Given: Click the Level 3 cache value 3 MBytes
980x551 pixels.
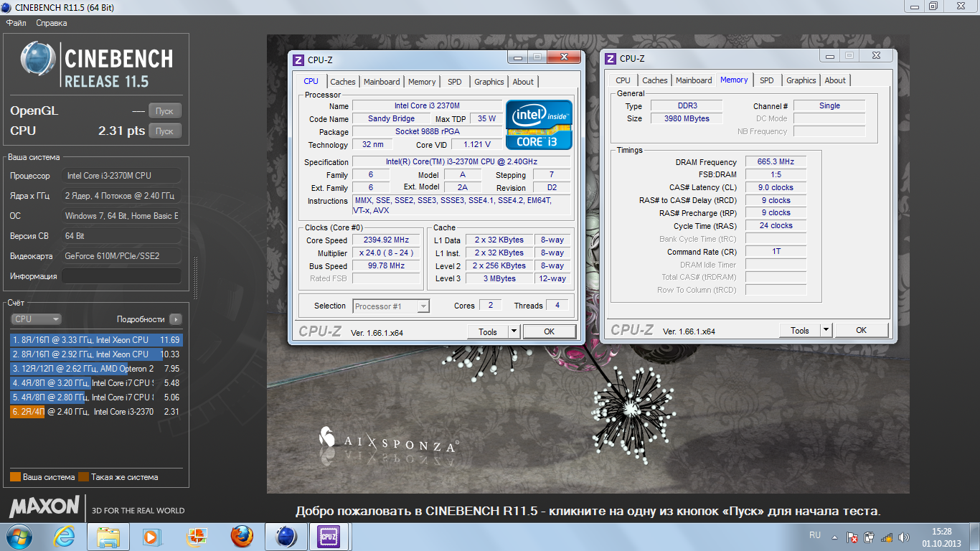Looking at the screenshot, I should tap(499, 279).
